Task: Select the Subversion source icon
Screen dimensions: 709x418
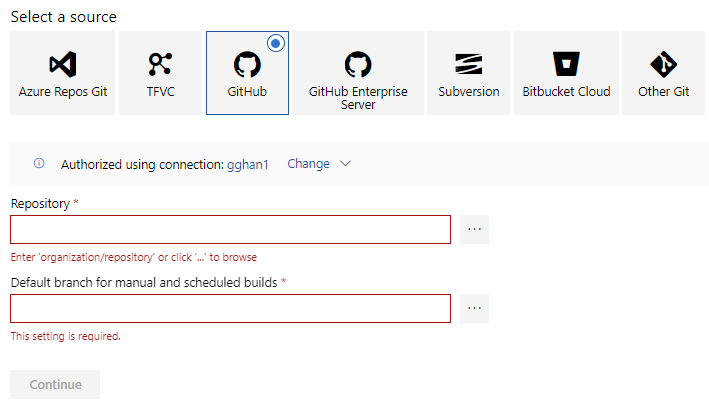Action: click(x=468, y=65)
